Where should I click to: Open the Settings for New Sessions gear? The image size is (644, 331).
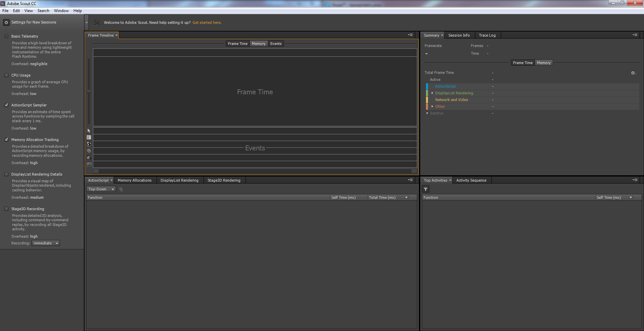click(6, 22)
